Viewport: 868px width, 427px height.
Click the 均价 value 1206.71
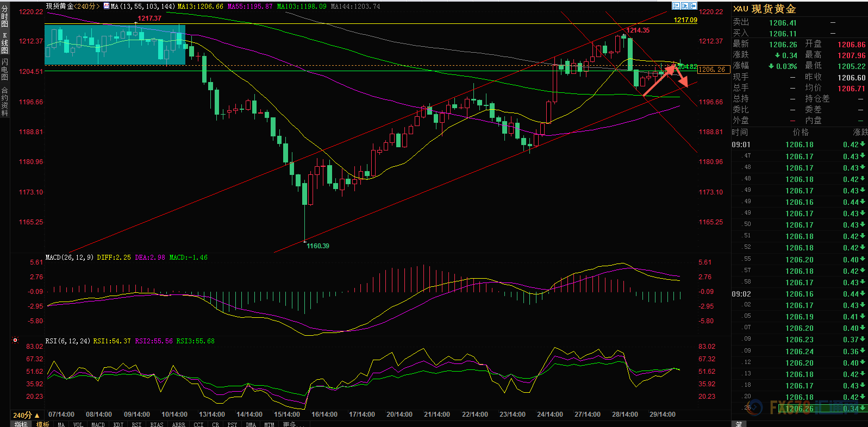pos(851,89)
